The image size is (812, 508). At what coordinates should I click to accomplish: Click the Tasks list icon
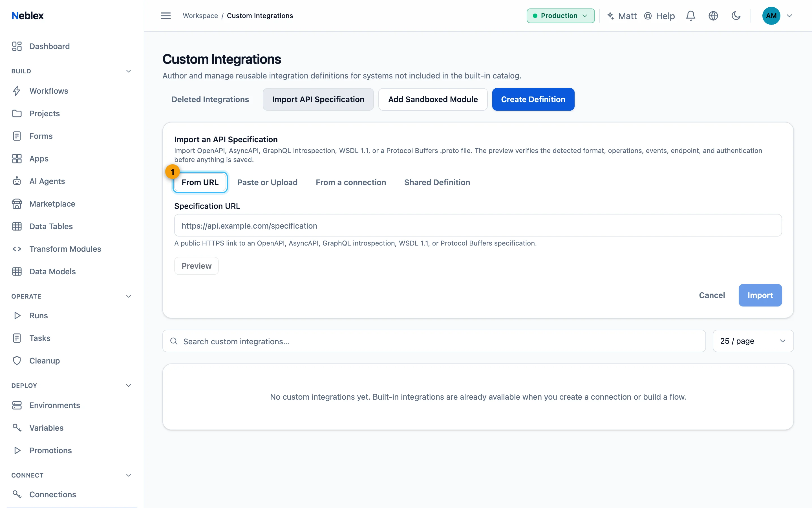coord(17,338)
